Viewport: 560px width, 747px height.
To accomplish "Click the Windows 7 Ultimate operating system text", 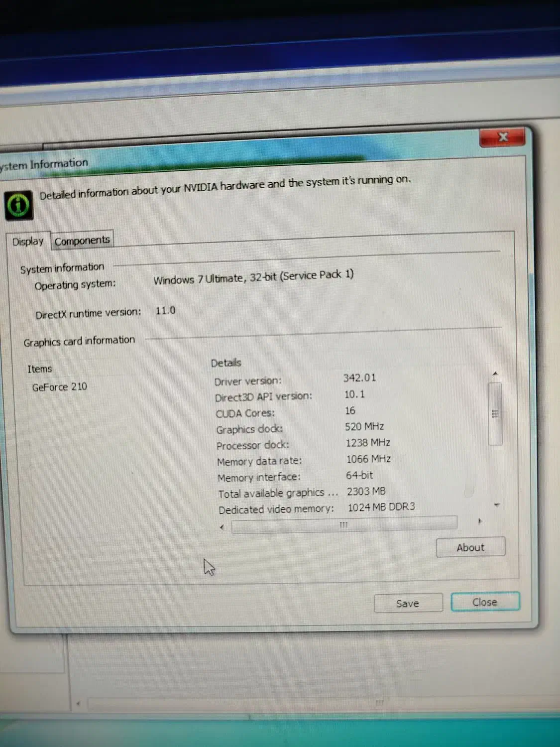I will pos(253,277).
